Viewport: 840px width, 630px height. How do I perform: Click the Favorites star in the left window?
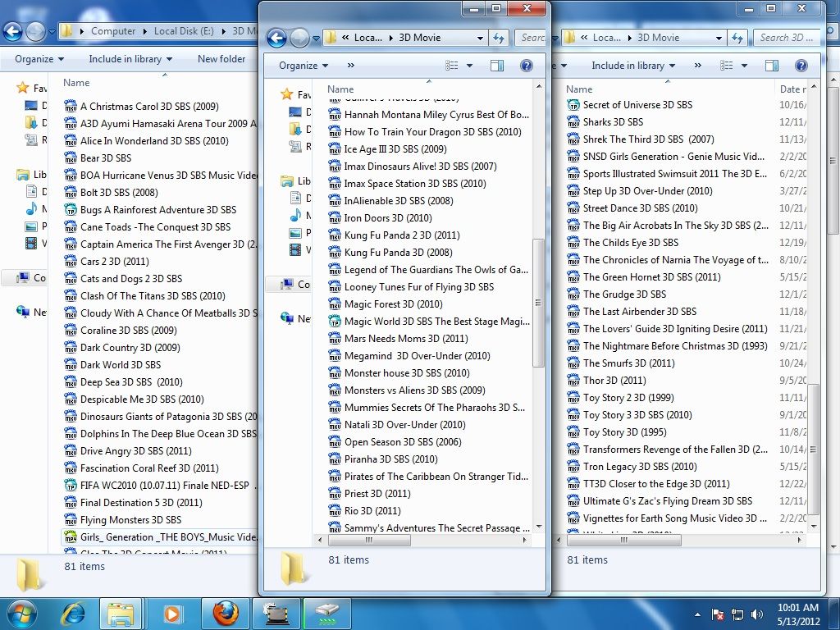(22, 87)
